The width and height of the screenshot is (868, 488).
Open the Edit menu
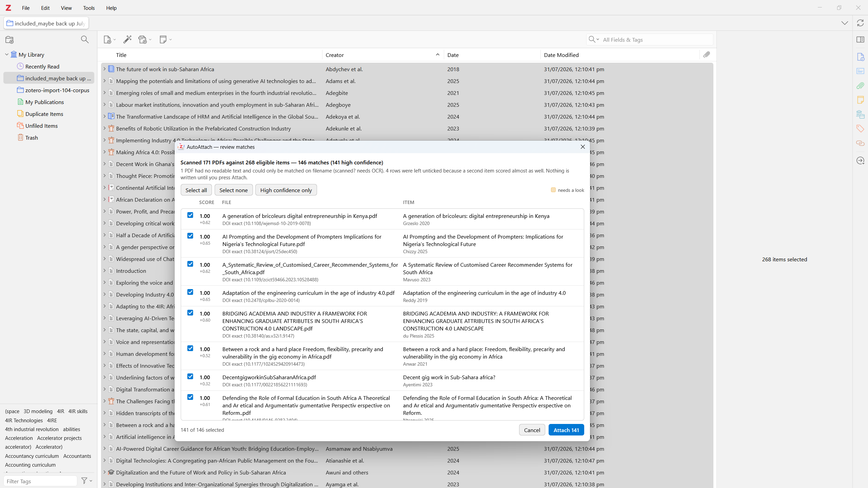coord(45,8)
